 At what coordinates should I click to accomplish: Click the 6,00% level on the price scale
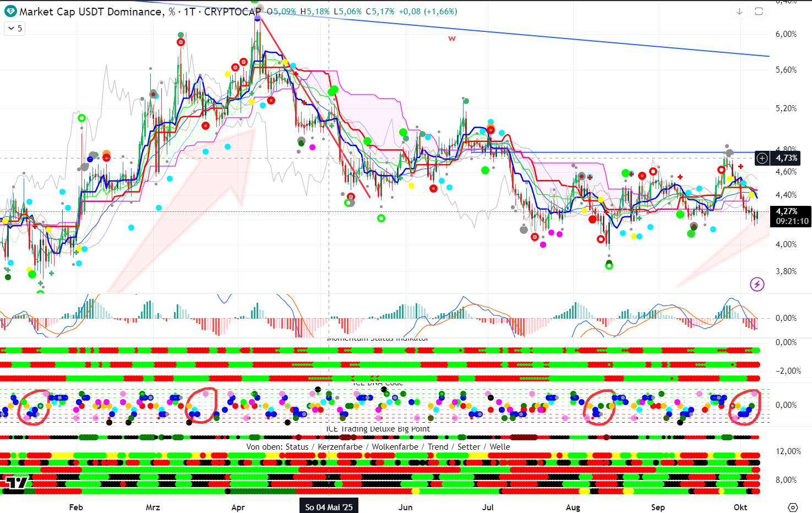[x=786, y=34]
